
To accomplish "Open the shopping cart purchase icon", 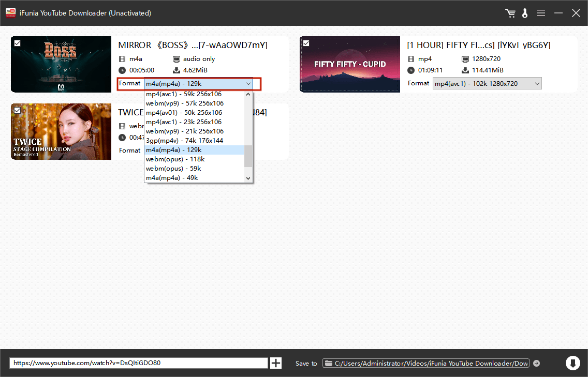I will [x=510, y=13].
